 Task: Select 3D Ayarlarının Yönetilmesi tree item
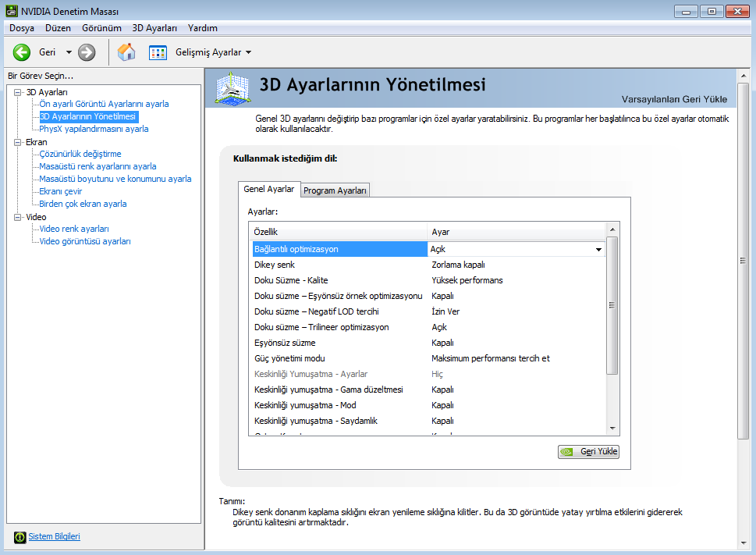(x=89, y=116)
